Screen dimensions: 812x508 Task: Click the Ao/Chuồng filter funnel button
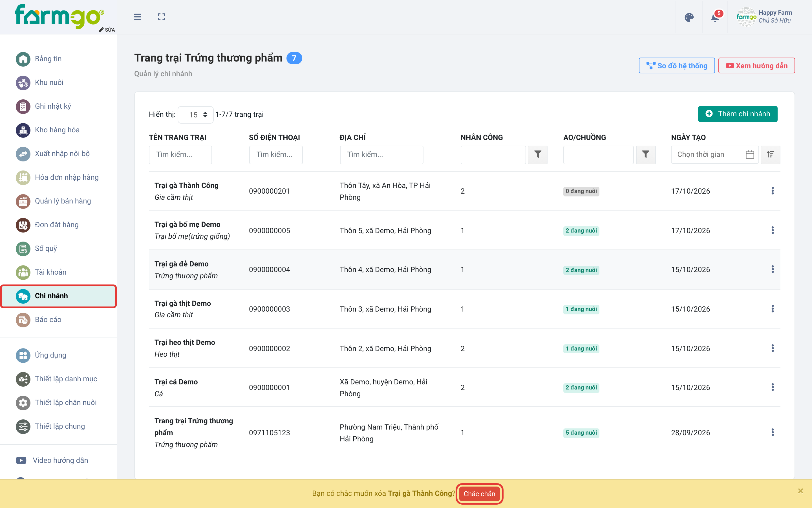click(646, 155)
